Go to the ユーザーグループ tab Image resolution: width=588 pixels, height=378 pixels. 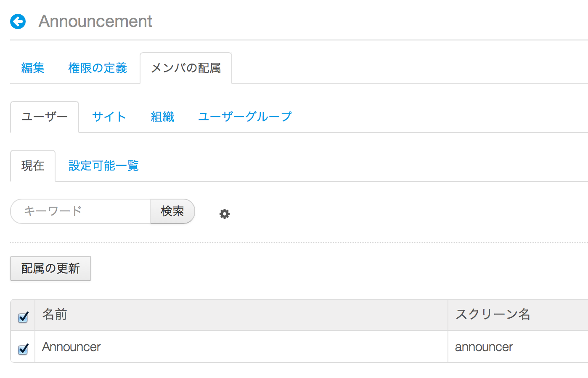(x=245, y=117)
